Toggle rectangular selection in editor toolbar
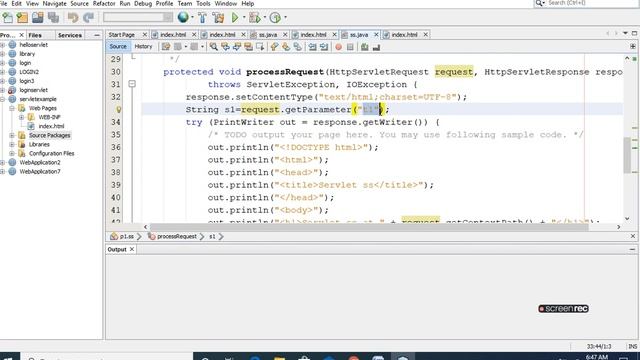 (260, 47)
